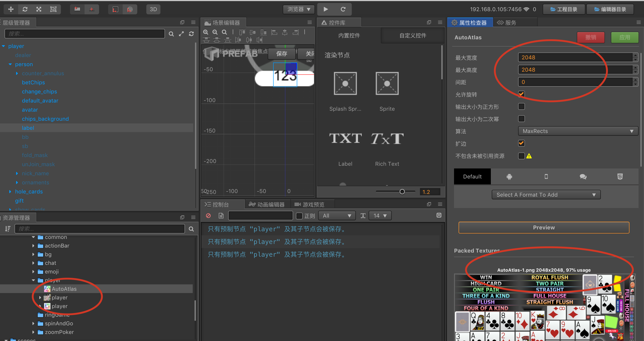Adjust the widget library zoom slider
Viewport: 644px width, 341px height.
(402, 192)
